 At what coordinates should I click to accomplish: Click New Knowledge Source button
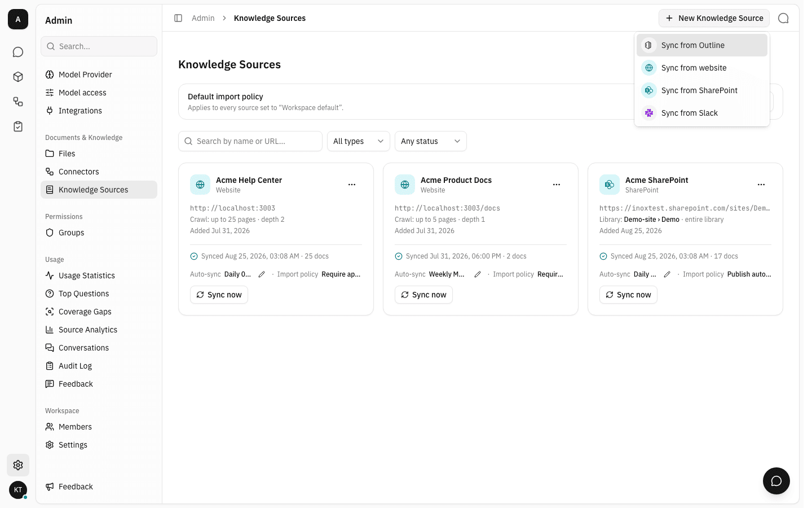714,18
